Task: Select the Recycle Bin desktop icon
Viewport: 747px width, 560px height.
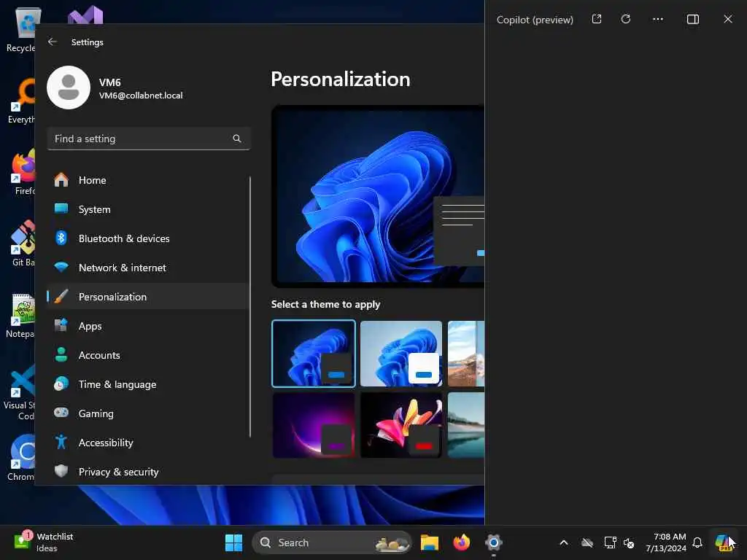Action: coord(20,29)
